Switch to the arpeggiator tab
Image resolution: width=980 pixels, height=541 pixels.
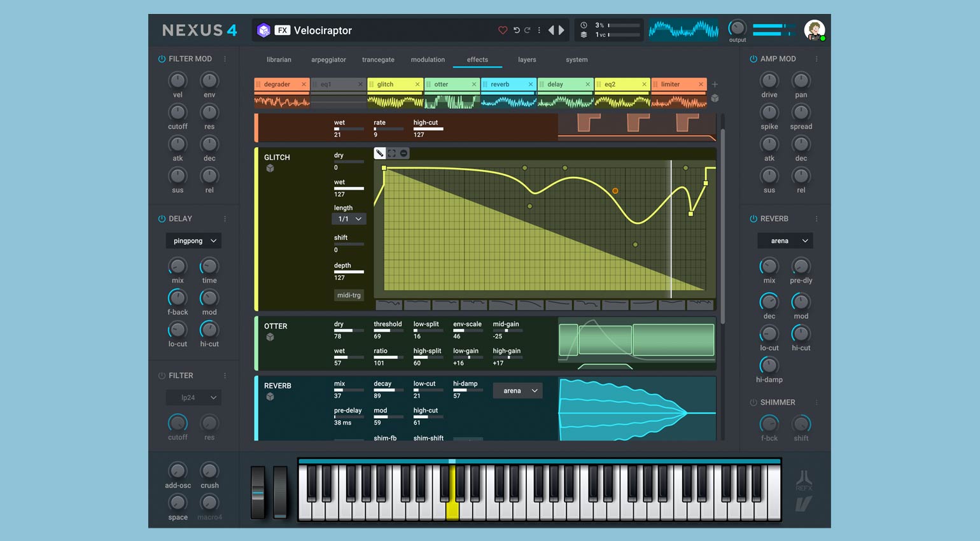click(328, 59)
